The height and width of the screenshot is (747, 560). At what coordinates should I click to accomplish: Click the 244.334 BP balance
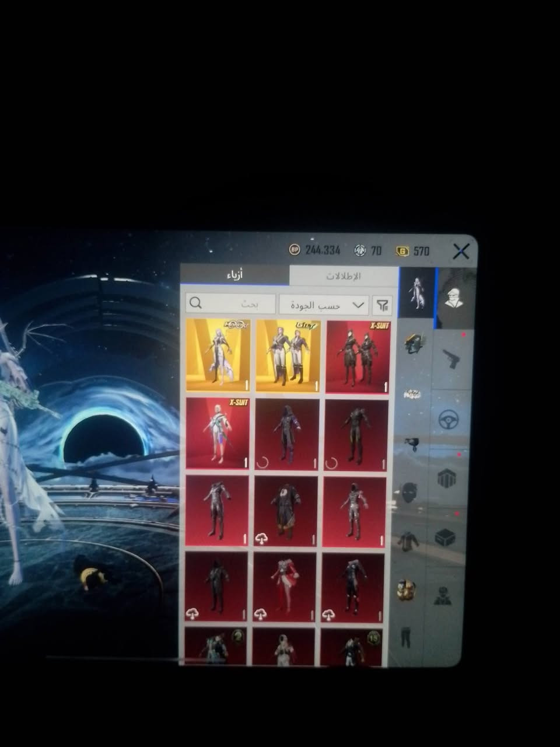coord(323,250)
